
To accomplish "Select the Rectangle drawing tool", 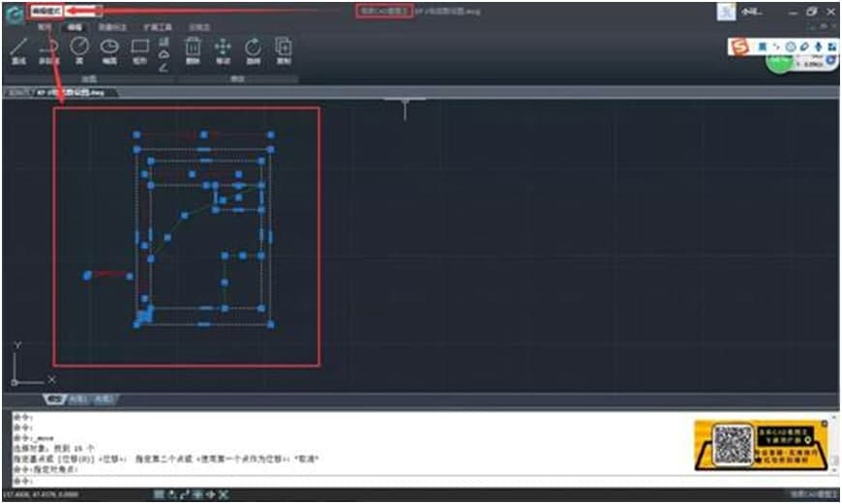I will (x=140, y=51).
